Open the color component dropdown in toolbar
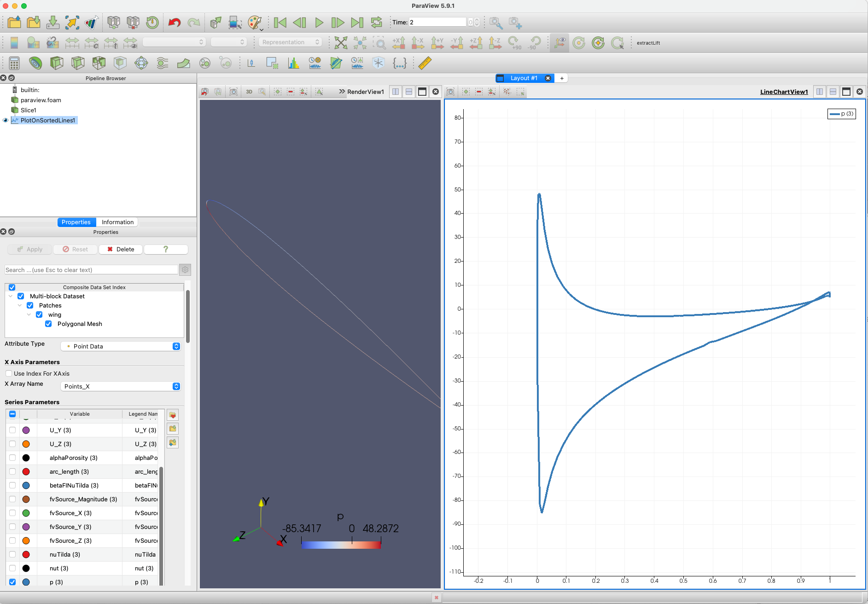Viewport: 868px width, 604px height. (229, 42)
